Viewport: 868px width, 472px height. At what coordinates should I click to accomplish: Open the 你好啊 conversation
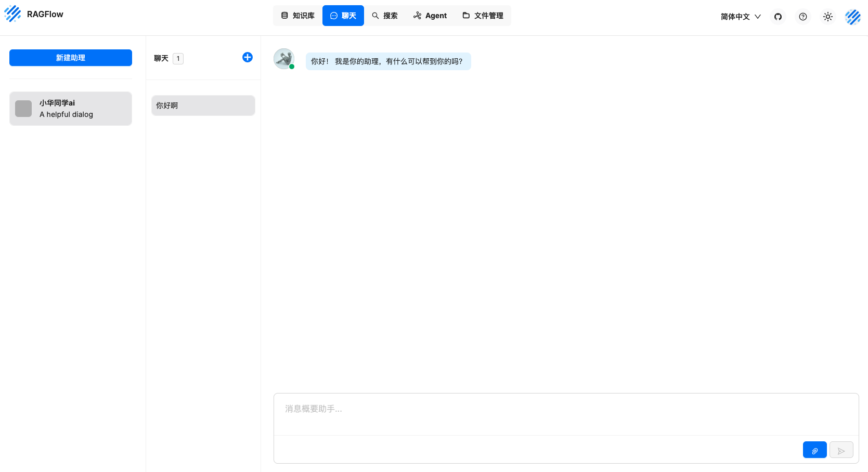(x=203, y=106)
